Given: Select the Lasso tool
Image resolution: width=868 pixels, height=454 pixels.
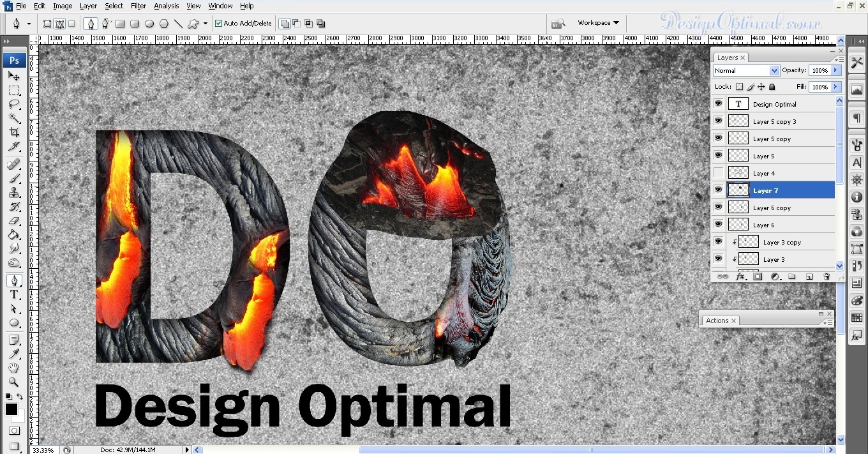Looking at the screenshot, I should click(x=14, y=104).
